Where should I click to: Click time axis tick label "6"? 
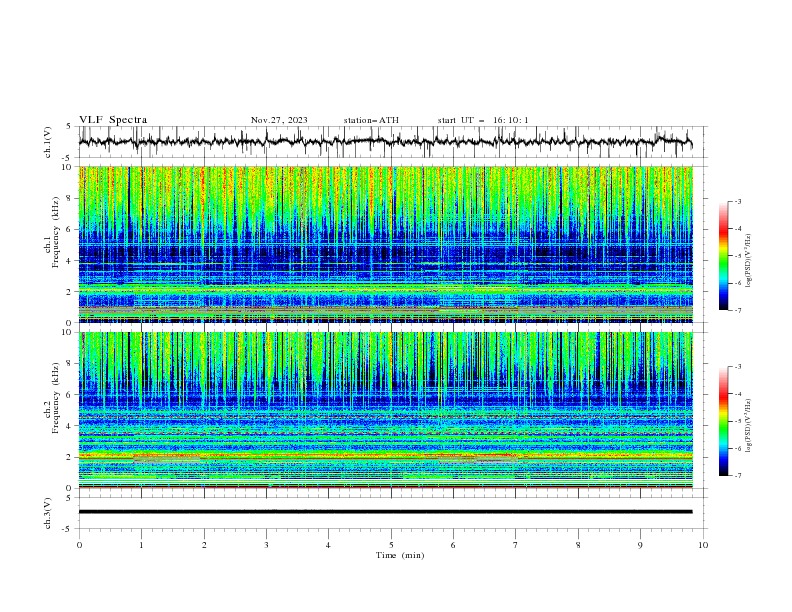[453, 545]
